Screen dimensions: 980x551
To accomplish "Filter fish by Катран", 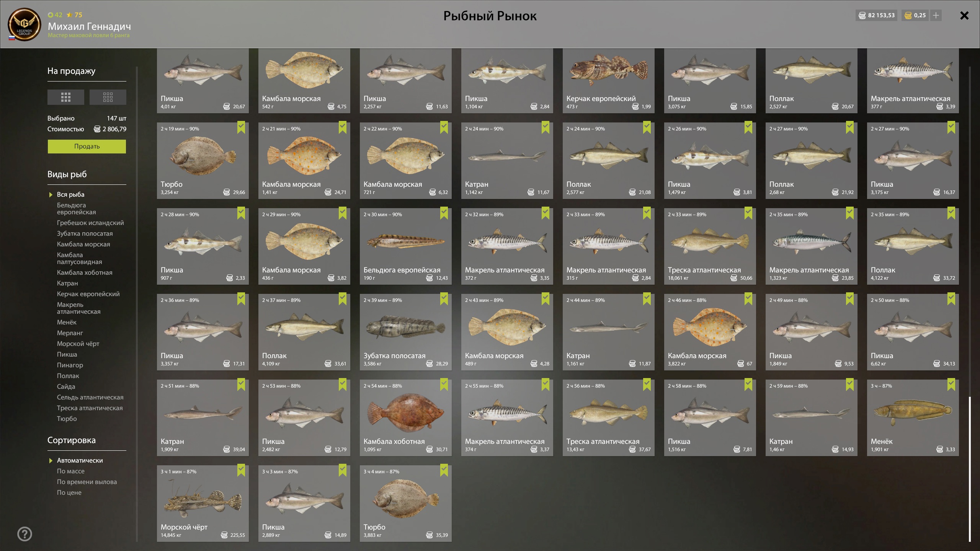I will (x=67, y=283).
